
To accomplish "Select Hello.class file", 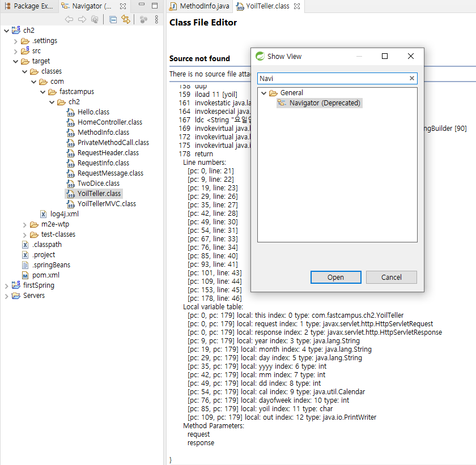I will click(93, 112).
